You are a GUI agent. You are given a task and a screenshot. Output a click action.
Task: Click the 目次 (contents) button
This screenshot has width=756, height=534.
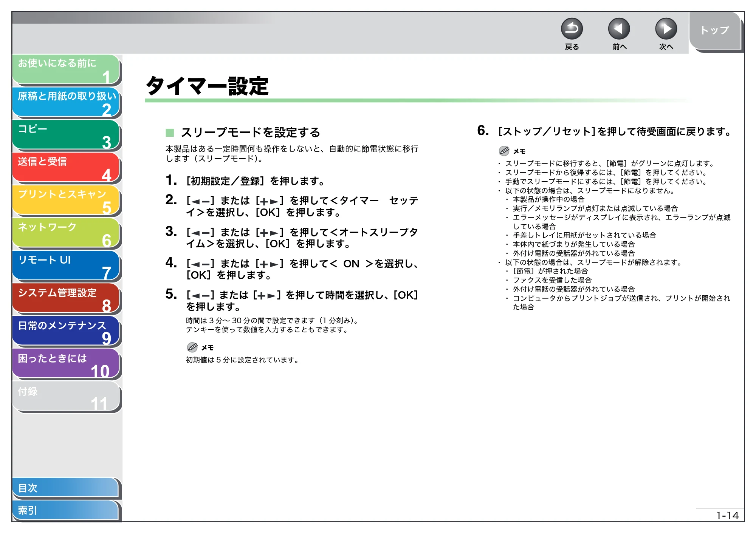[66, 488]
